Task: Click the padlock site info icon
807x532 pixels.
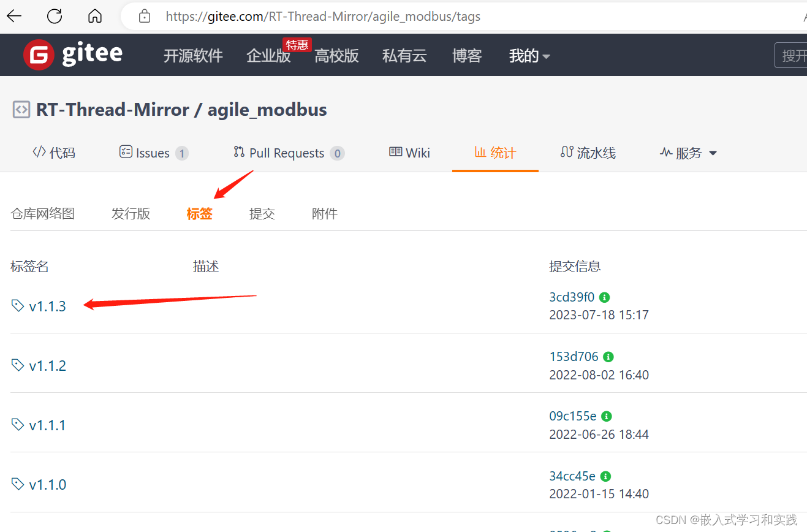Action: (x=145, y=17)
